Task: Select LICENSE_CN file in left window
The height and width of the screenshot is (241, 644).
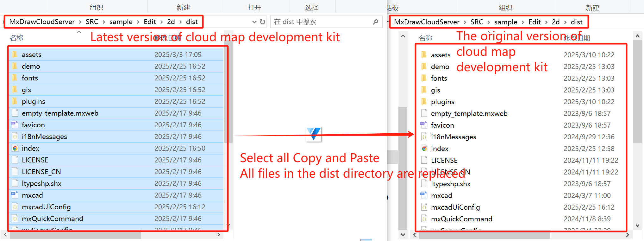Action: [41, 172]
